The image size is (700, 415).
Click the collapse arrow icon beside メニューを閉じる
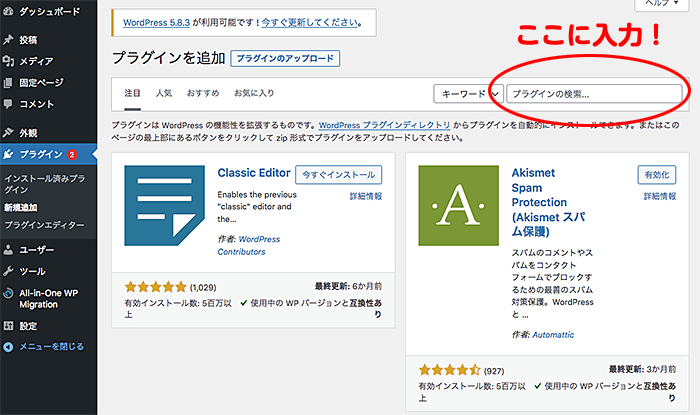tap(8, 347)
